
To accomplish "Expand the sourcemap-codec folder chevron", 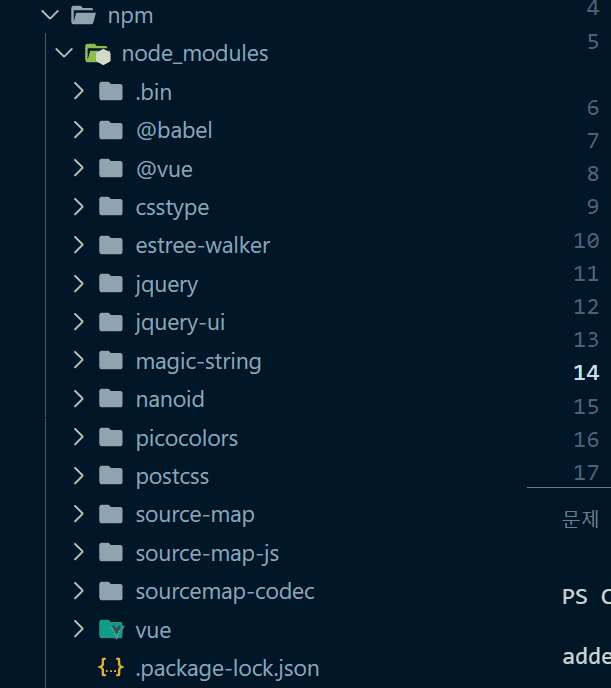I will tap(79, 591).
